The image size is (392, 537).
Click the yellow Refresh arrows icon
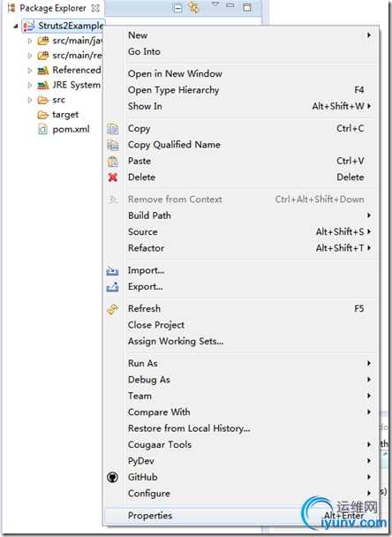113,309
